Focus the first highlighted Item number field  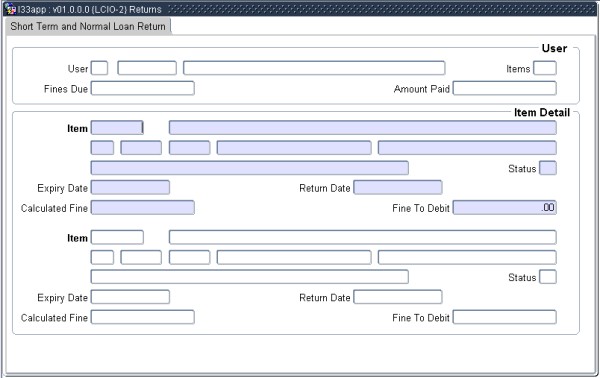click(x=117, y=128)
